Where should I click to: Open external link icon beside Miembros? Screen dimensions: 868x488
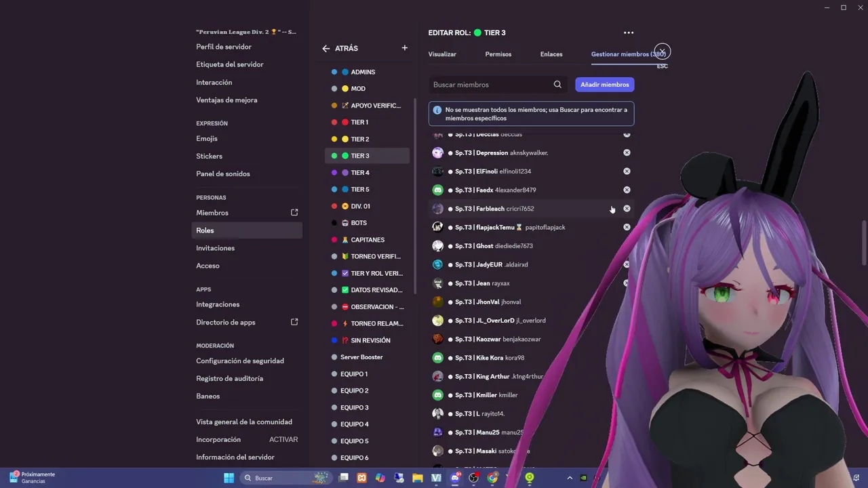294,213
